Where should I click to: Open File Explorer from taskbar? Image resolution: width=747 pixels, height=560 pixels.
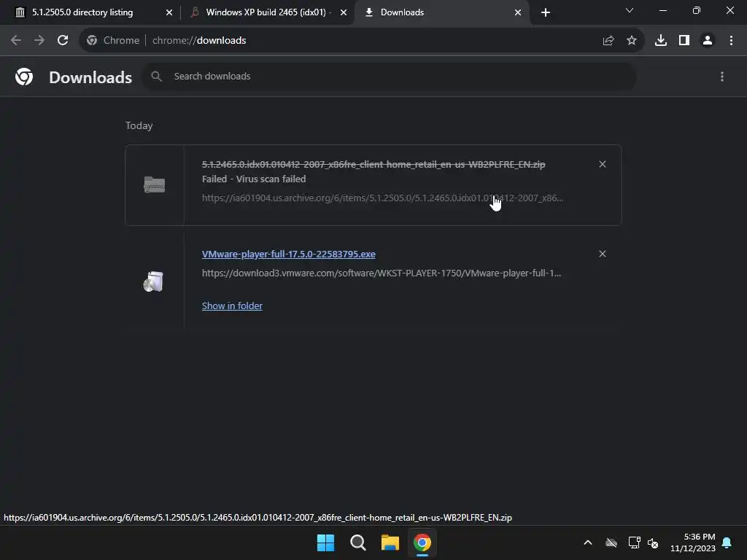tap(390, 542)
